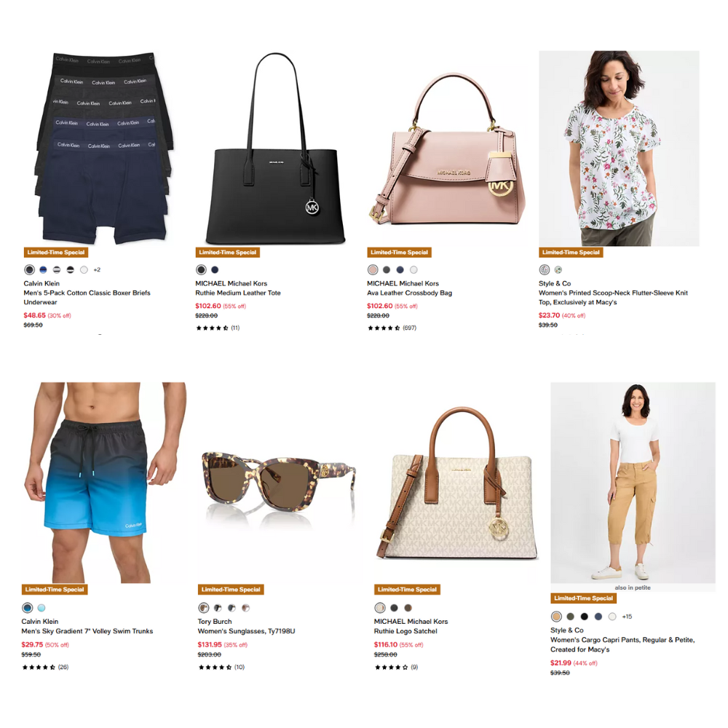The image size is (728, 728).
Task: Select pink swatch for Ava Crossbody Bag
Action: pyautogui.click(x=372, y=270)
